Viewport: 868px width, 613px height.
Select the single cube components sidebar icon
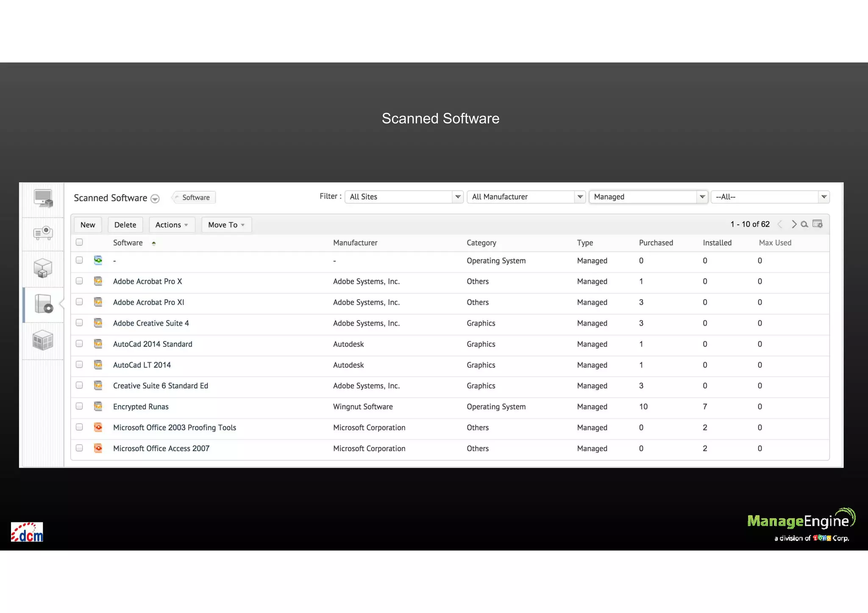(x=43, y=268)
